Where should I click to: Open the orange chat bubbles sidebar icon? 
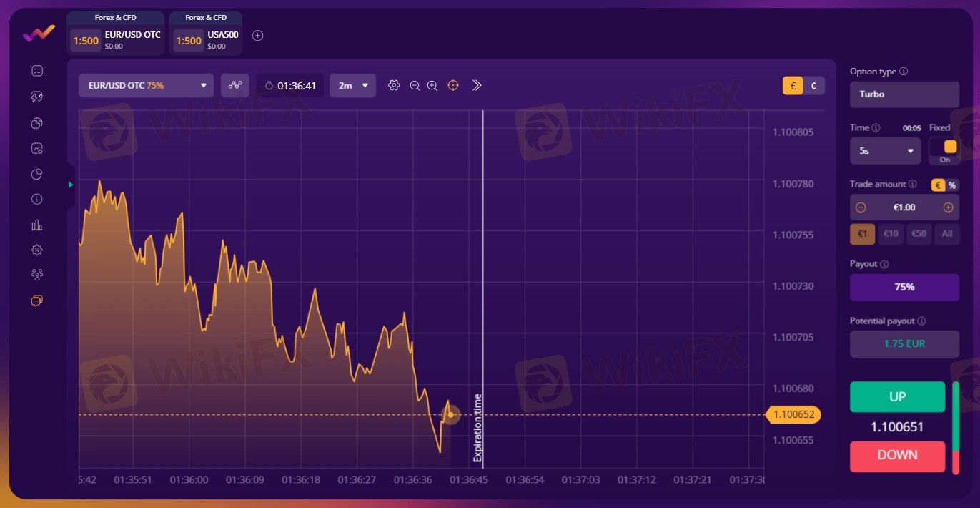[x=37, y=301]
